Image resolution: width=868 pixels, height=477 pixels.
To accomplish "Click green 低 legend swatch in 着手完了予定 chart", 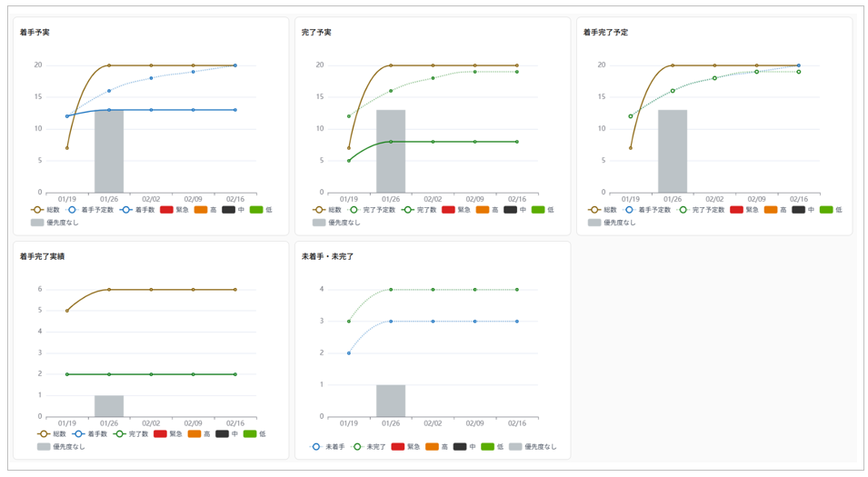I will (827, 210).
